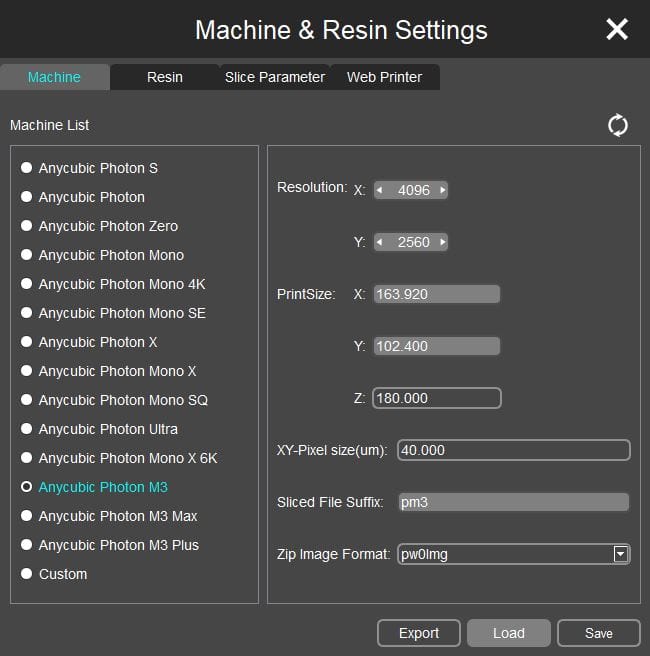Click the Load button
The height and width of the screenshot is (656, 650).
coord(509,633)
